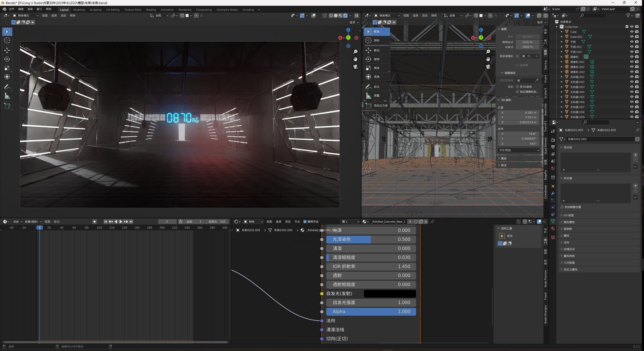Open the 渲染 menu
Screen dimensions: 644x351
click(30, 9)
